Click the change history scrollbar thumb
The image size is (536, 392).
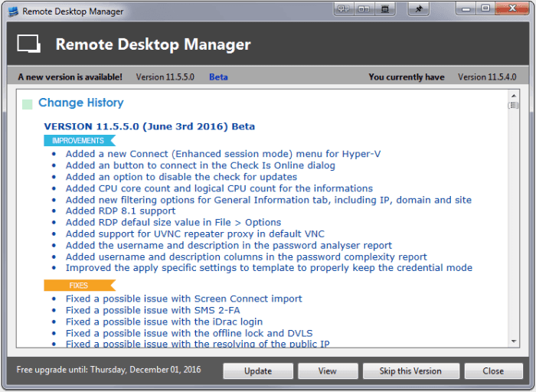click(x=514, y=106)
